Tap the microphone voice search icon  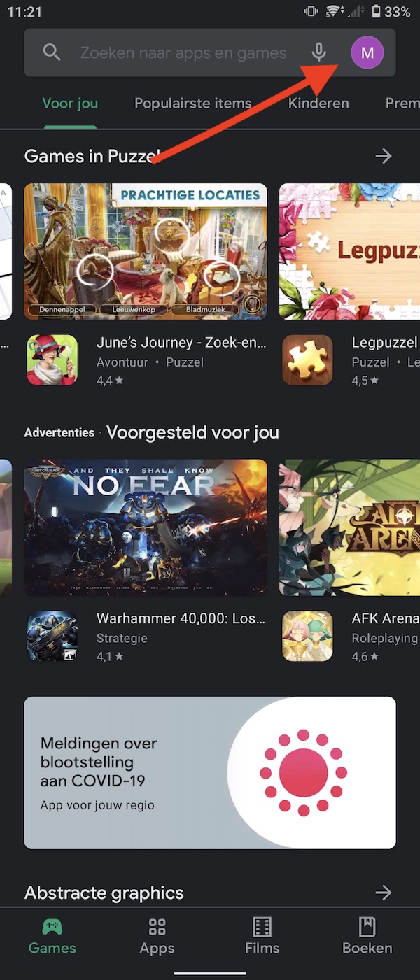coord(319,52)
